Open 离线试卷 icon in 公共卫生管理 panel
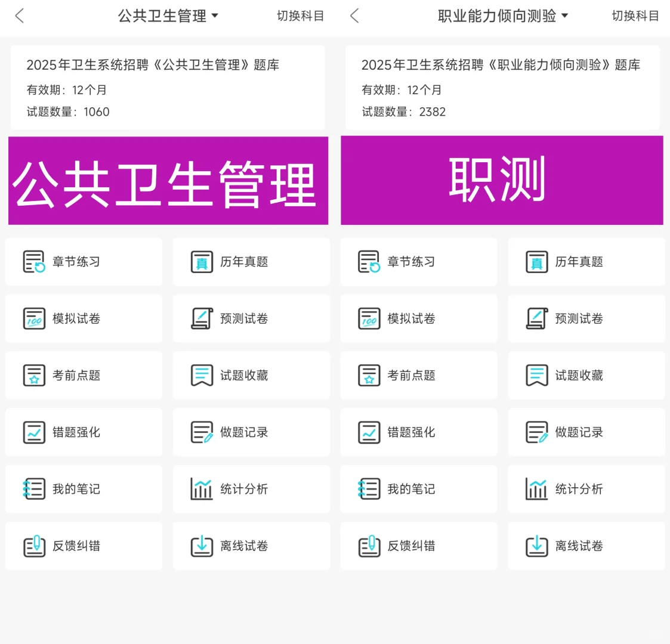 (x=202, y=546)
